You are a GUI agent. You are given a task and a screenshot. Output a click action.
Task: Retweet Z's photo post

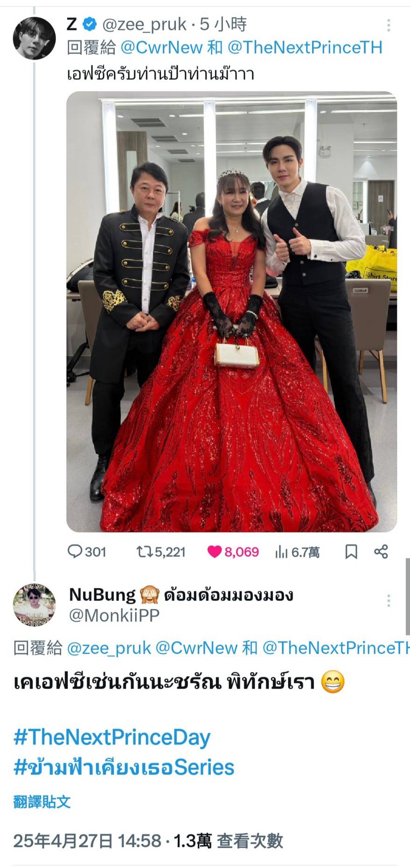pyautogui.click(x=161, y=552)
